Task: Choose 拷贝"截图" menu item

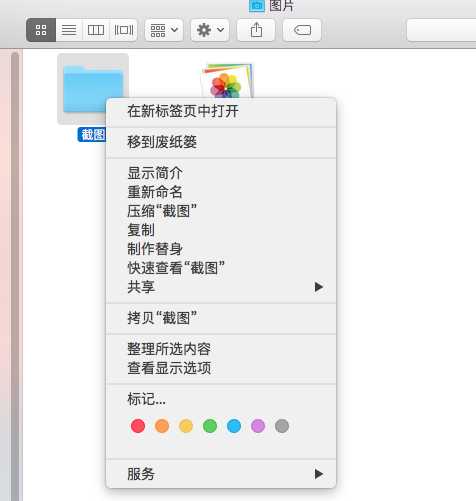Action: 221,318
